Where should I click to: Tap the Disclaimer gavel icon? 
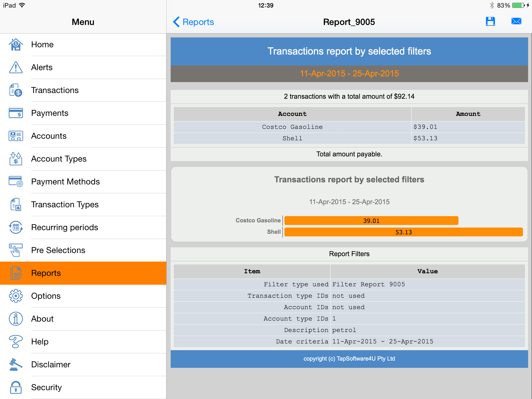(16, 364)
